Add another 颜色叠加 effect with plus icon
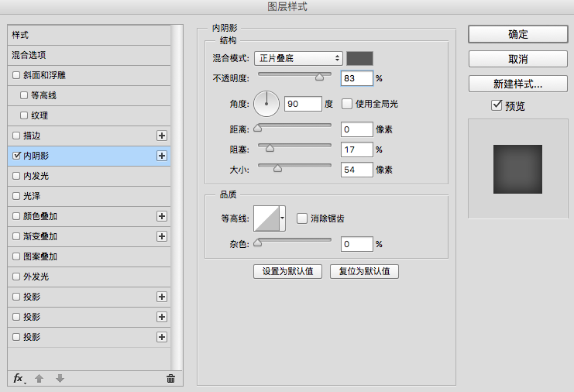Image resolution: width=574 pixels, height=392 pixels. click(x=162, y=216)
